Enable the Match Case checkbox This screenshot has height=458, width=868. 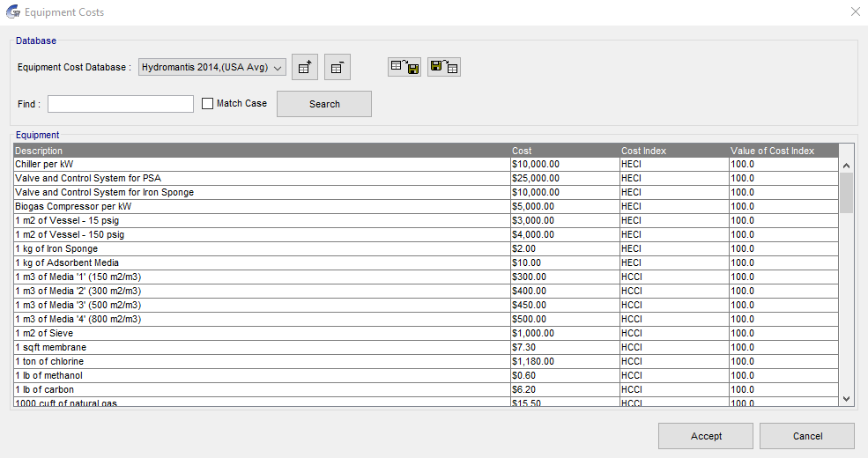click(x=208, y=104)
